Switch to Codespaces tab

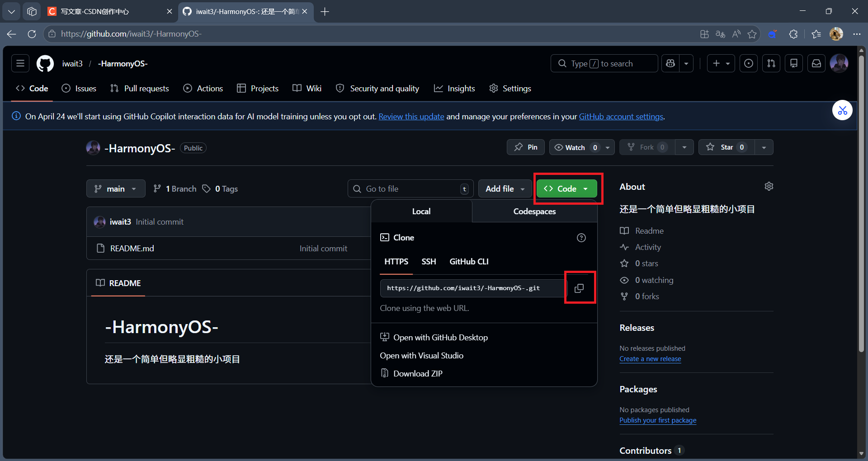[534, 212]
